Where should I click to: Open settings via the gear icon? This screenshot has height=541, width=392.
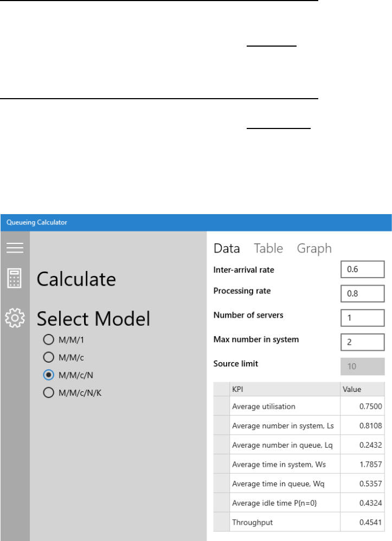15,317
